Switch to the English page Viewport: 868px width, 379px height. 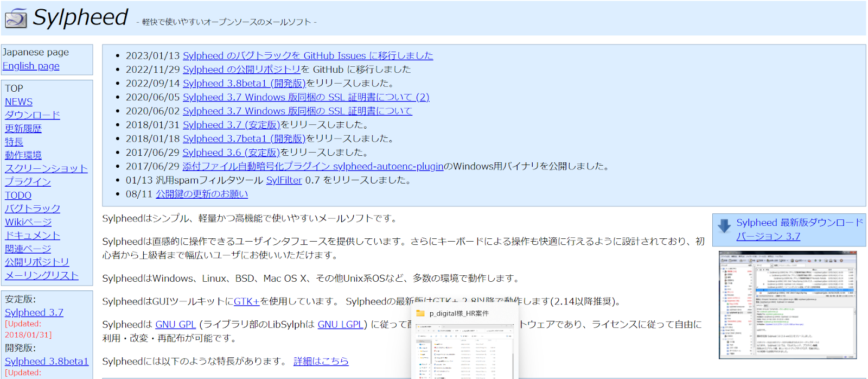point(31,66)
